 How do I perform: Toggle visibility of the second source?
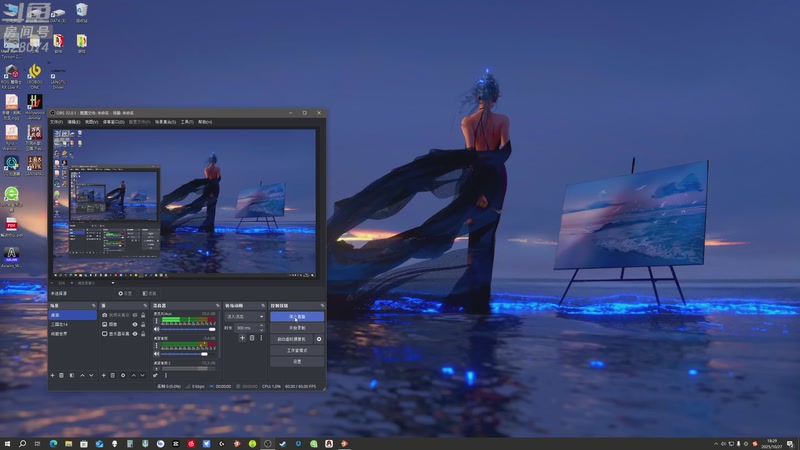click(x=135, y=324)
